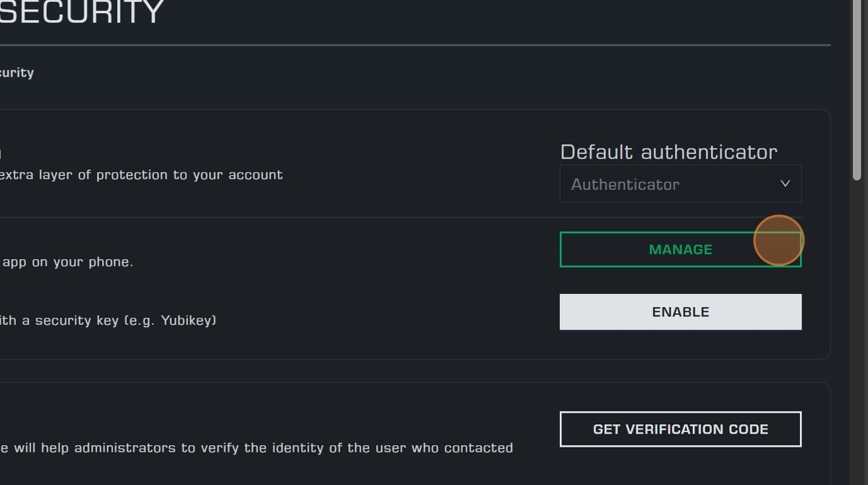
Task: Click the 'protection to your account' description
Action: coord(141,175)
